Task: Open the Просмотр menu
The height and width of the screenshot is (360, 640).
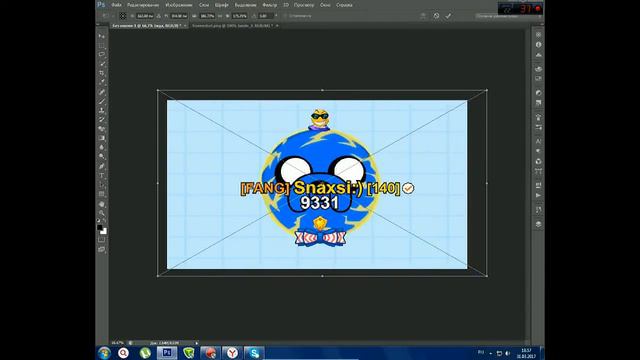Action: tap(304, 5)
